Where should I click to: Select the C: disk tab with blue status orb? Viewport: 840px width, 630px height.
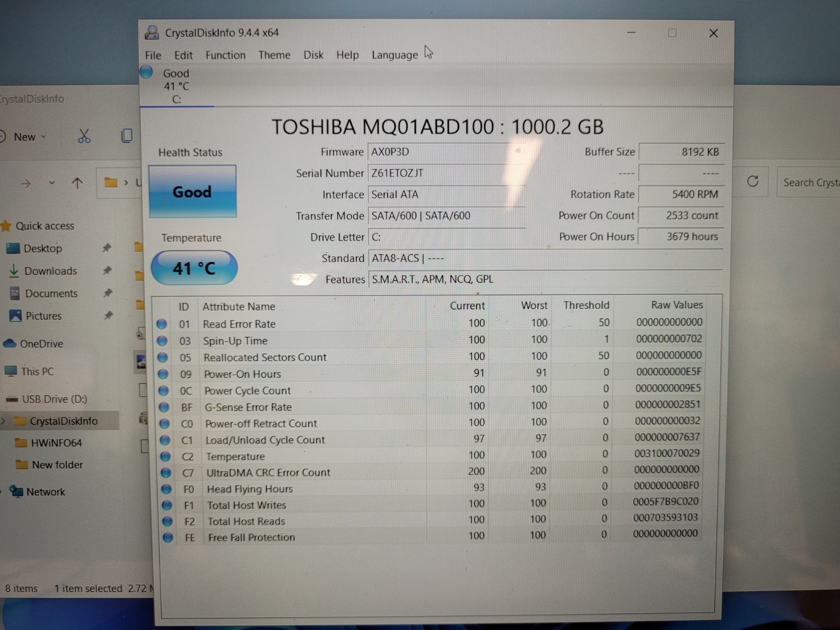[176, 86]
